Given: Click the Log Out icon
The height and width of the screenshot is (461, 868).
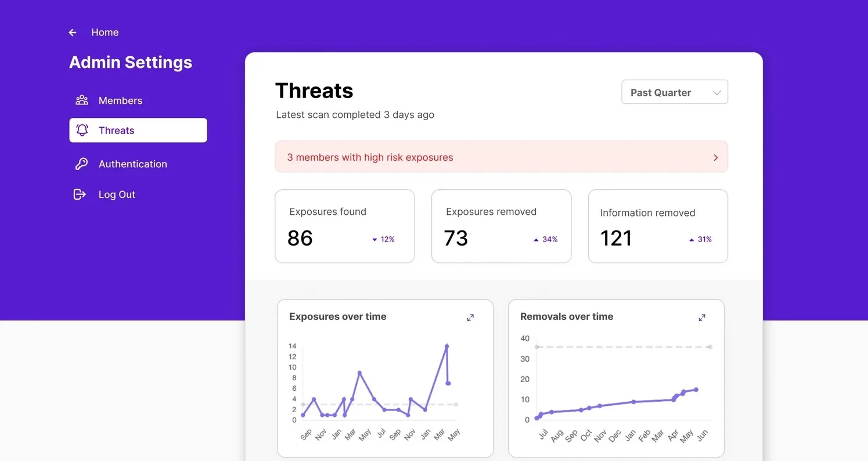Looking at the screenshot, I should click(80, 194).
